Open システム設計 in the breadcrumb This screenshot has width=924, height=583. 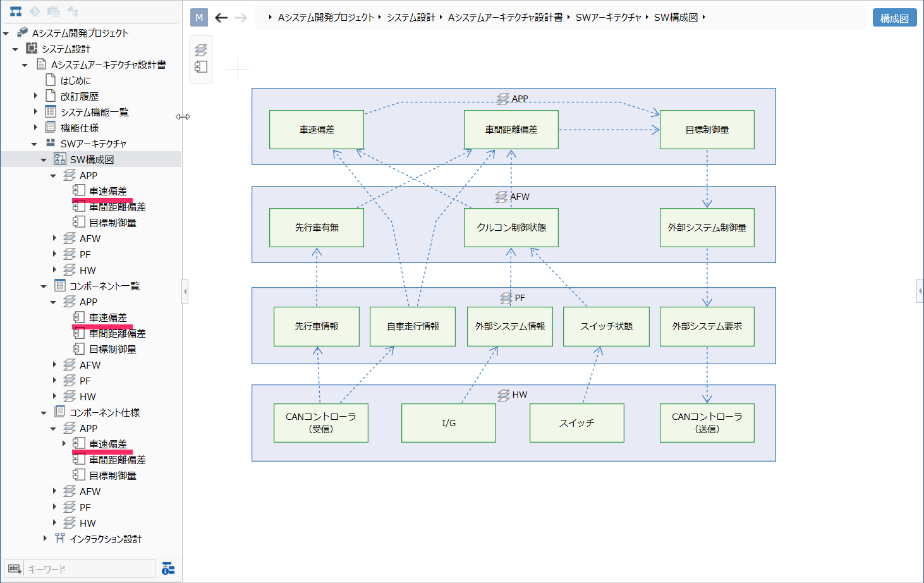pos(411,18)
